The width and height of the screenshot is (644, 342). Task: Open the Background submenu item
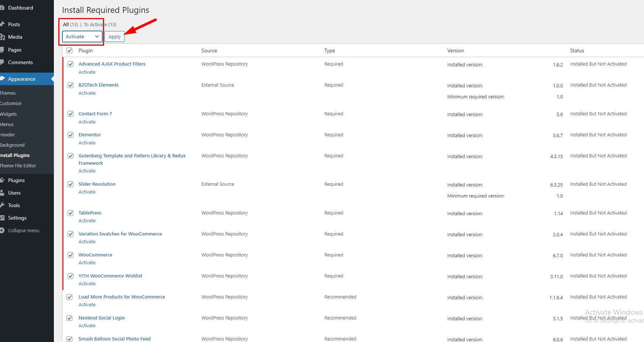pyautogui.click(x=12, y=145)
